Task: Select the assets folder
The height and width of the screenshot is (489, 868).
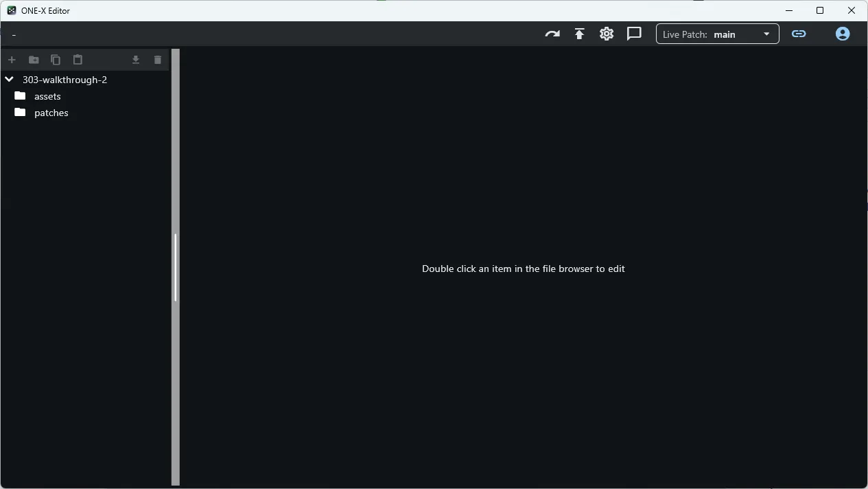Action: tap(85, 96)
